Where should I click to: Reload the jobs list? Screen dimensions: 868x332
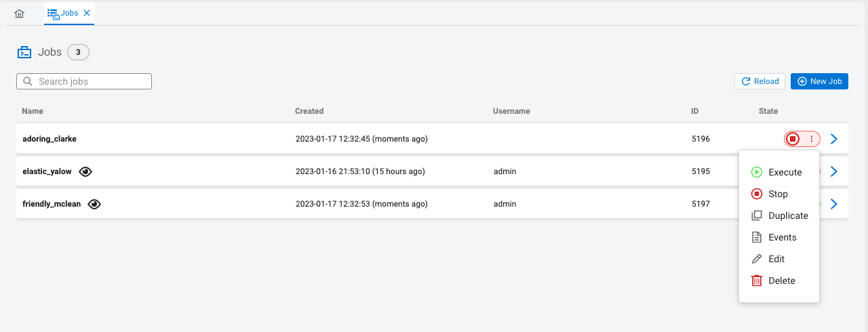pos(759,81)
